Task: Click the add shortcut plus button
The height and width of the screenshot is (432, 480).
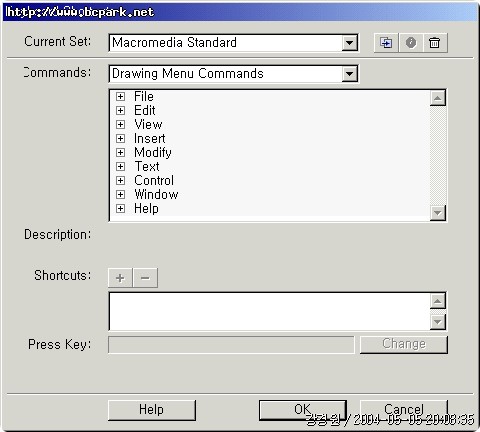Action: click(x=120, y=278)
